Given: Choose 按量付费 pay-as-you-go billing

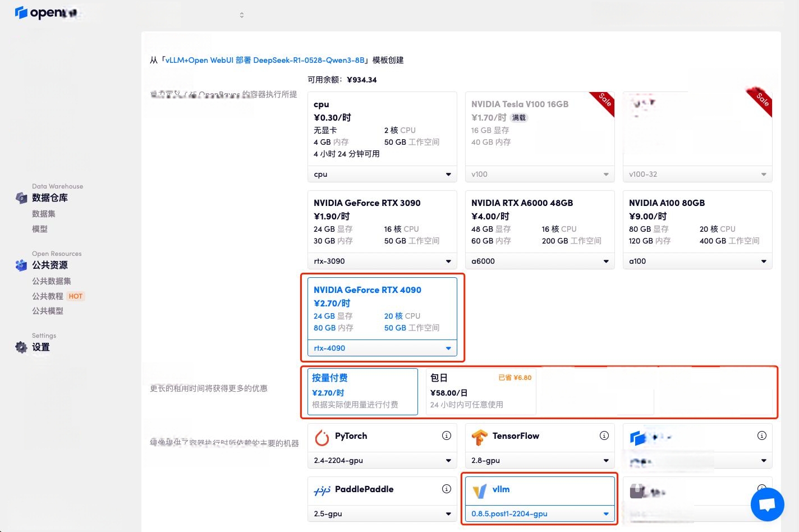Looking at the screenshot, I should [362, 391].
